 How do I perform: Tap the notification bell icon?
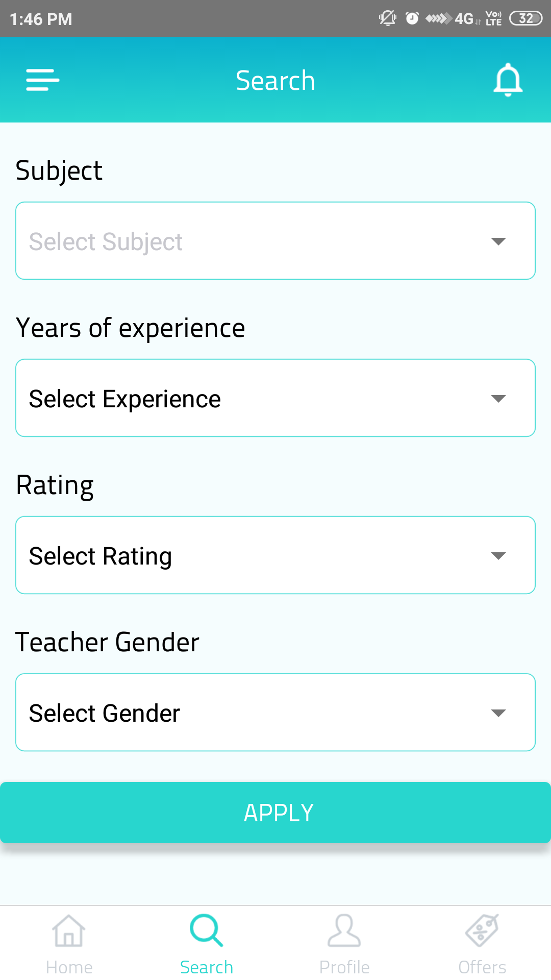[508, 80]
